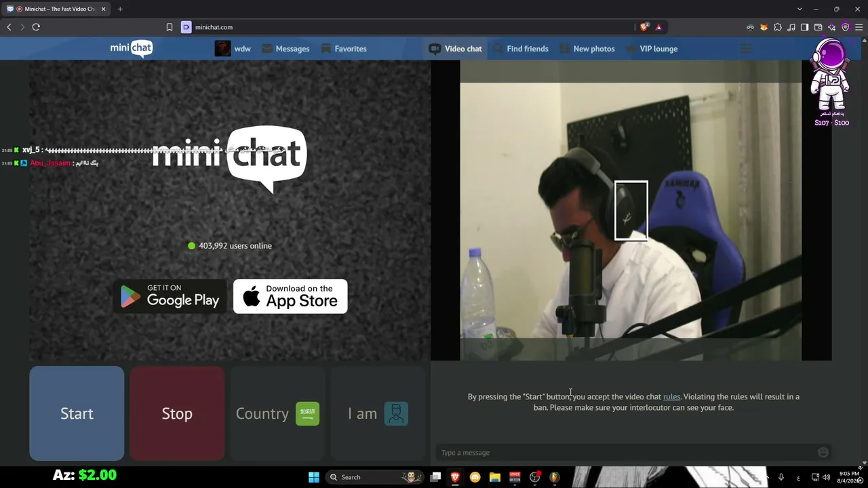The height and width of the screenshot is (488, 868).
Task: Go to Favorites
Action: (x=344, y=49)
